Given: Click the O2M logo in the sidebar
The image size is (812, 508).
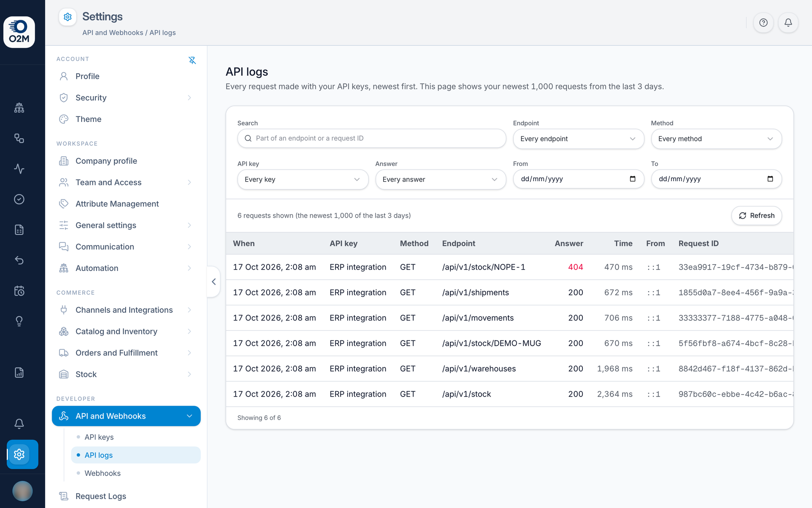Looking at the screenshot, I should [19, 32].
